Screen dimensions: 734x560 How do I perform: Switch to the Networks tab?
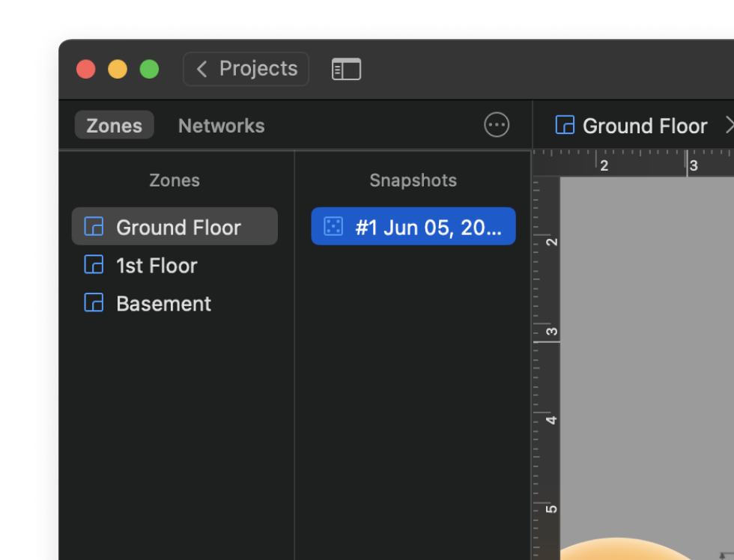pyautogui.click(x=221, y=126)
